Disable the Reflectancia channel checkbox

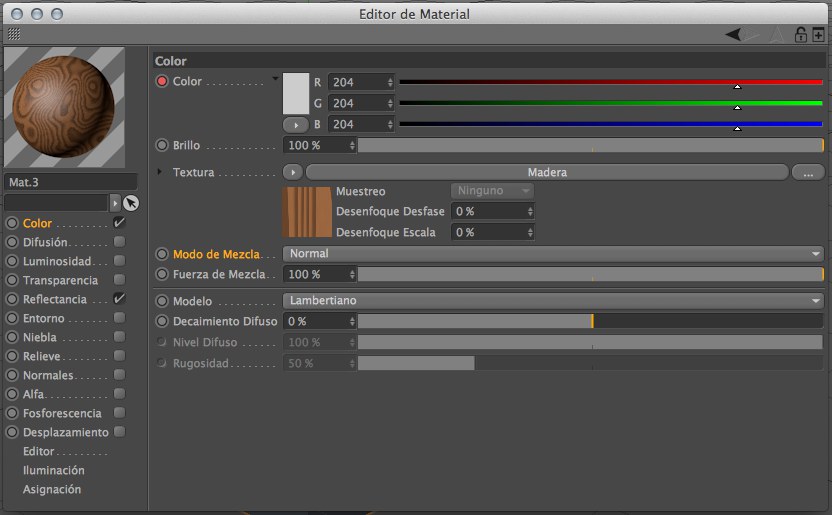click(x=119, y=299)
